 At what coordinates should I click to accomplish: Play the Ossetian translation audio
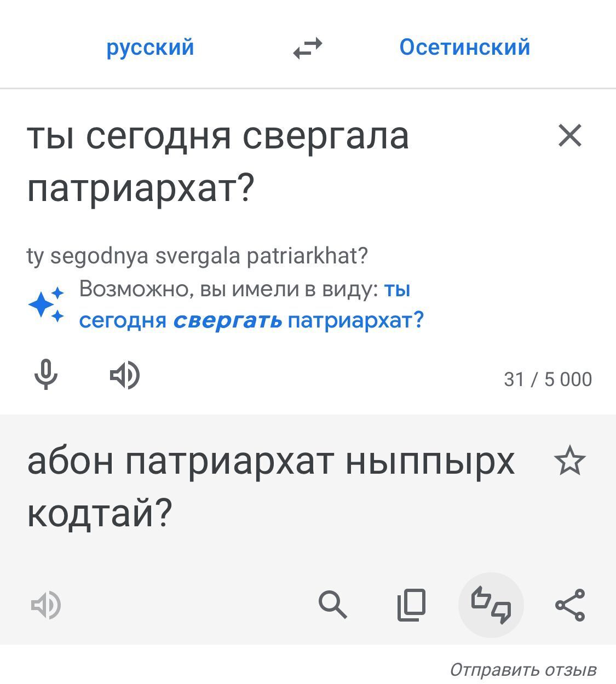(46, 605)
